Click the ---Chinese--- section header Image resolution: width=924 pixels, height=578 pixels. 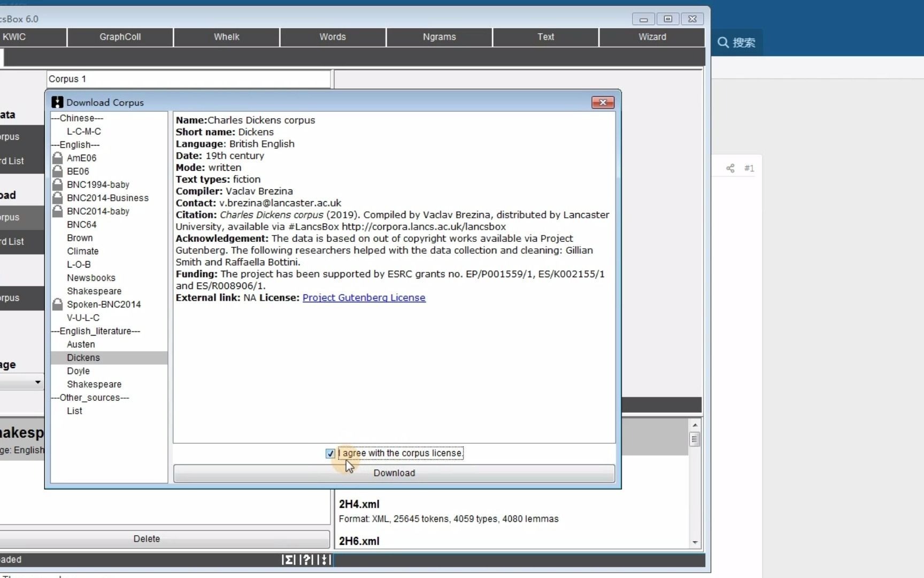point(78,118)
